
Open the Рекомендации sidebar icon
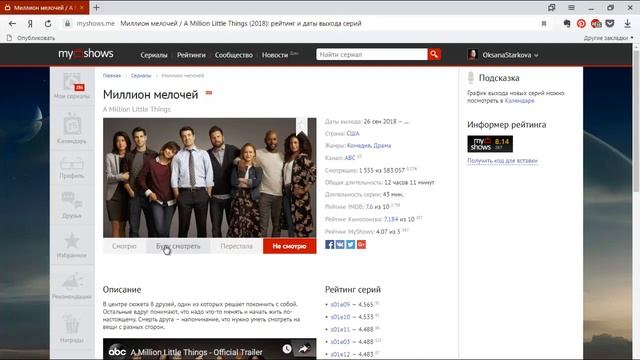72,286
